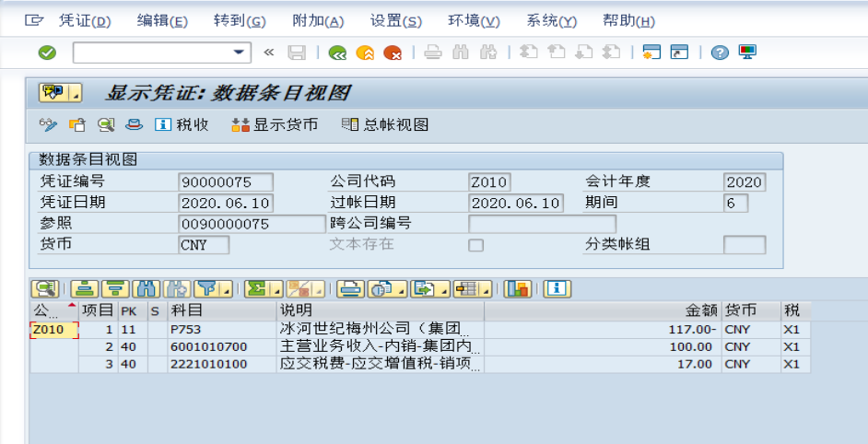
Task: Open the 编辑(E) menu
Action: (x=163, y=21)
